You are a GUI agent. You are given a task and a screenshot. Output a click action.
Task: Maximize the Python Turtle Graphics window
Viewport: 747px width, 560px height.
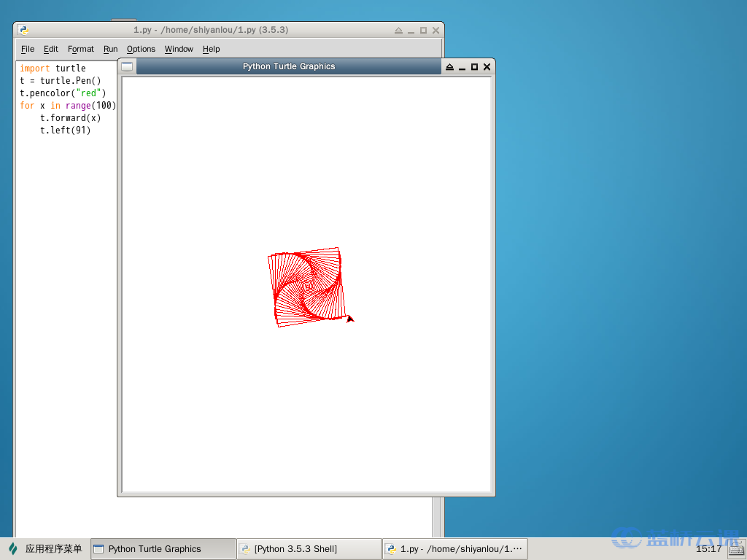point(474,67)
